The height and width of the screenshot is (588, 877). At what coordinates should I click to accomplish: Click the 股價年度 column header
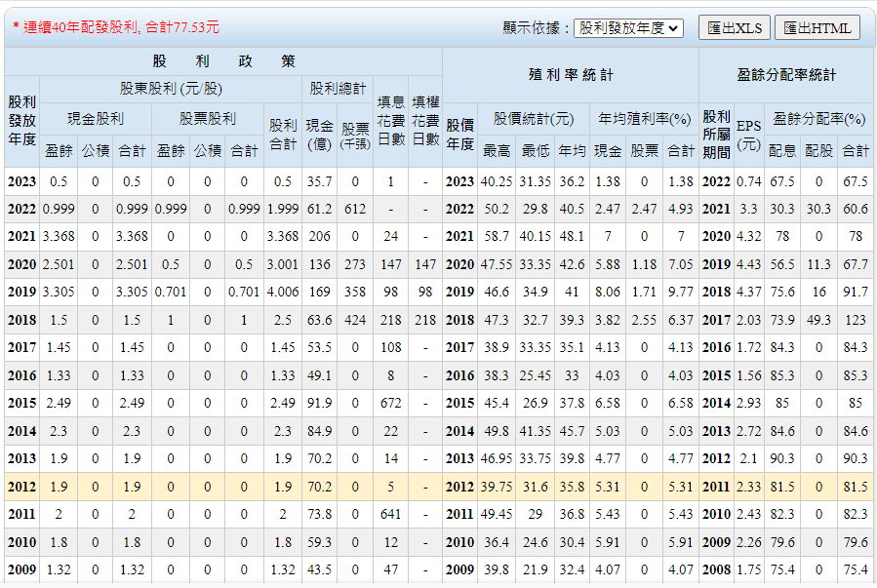pyautogui.click(x=459, y=135)
